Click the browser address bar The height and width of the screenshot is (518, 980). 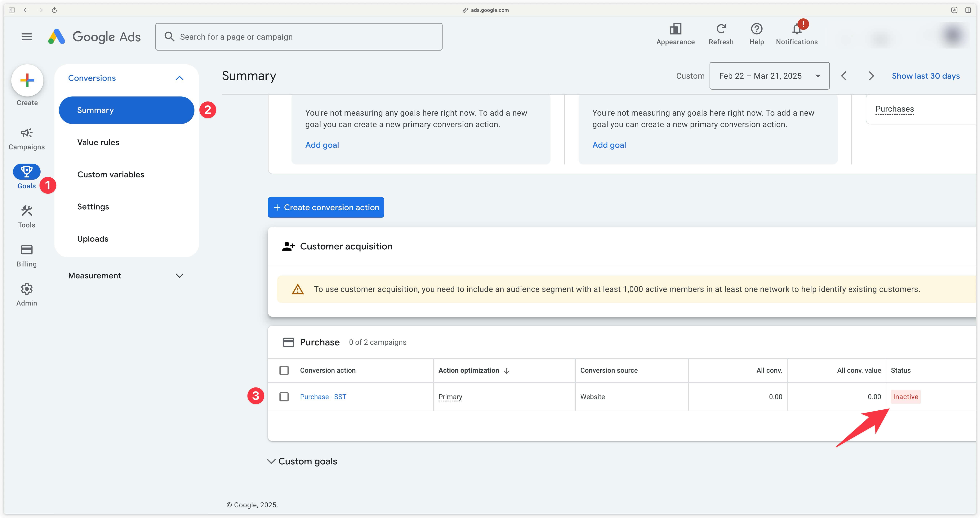485,10
